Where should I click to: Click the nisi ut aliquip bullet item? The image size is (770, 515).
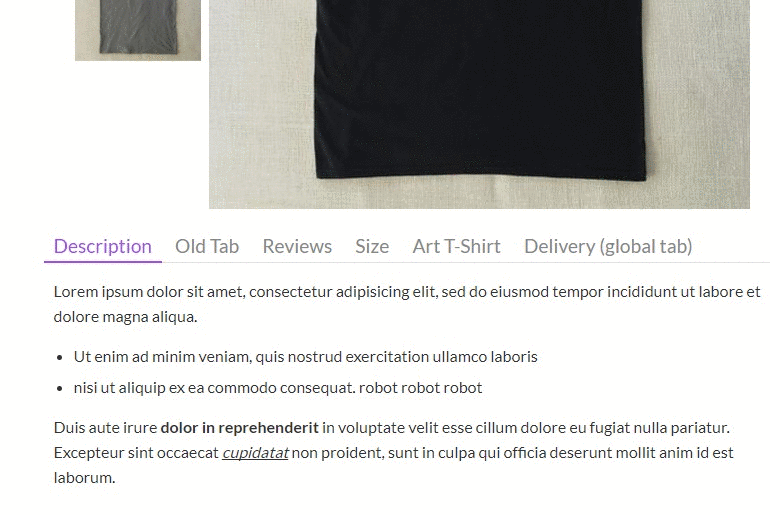pos(278,388)
